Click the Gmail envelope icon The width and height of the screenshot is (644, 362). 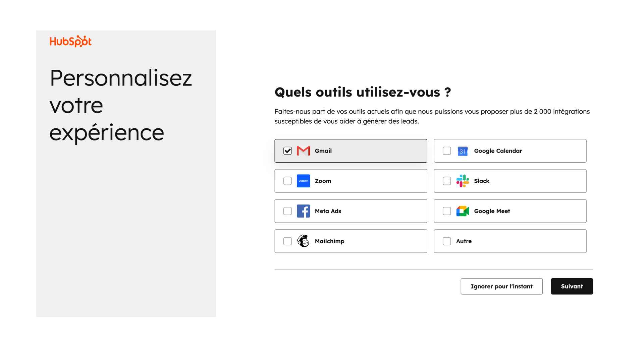point(303,151)
